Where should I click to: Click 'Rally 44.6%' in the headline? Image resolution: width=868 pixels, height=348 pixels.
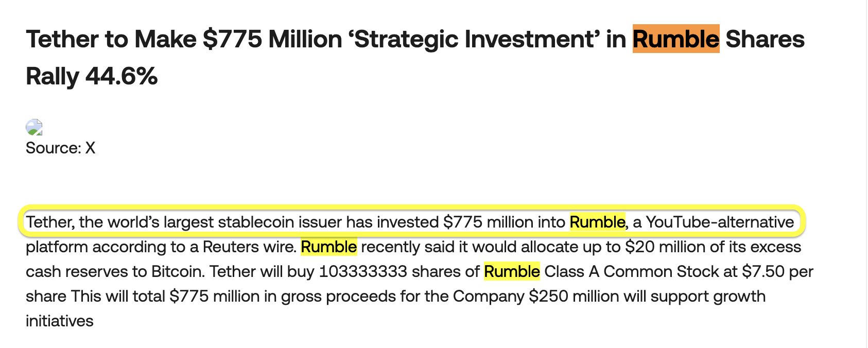click(x=92, y=77)
